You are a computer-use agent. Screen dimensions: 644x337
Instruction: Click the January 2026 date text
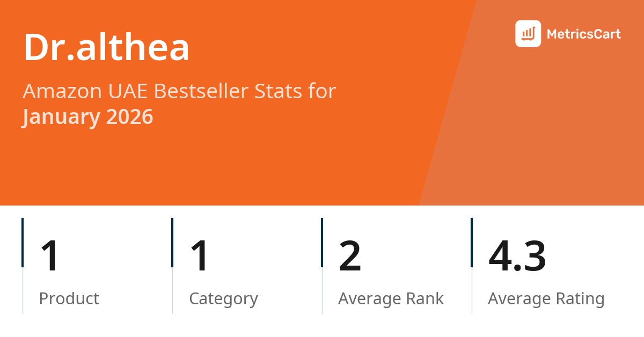[x=87, y=116]
